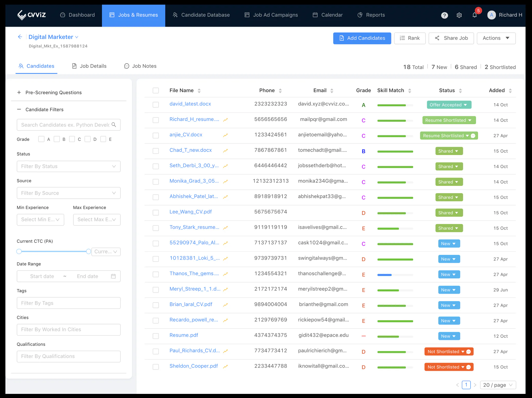
Task: Open the Actions dropdown button
Action: 496,38
